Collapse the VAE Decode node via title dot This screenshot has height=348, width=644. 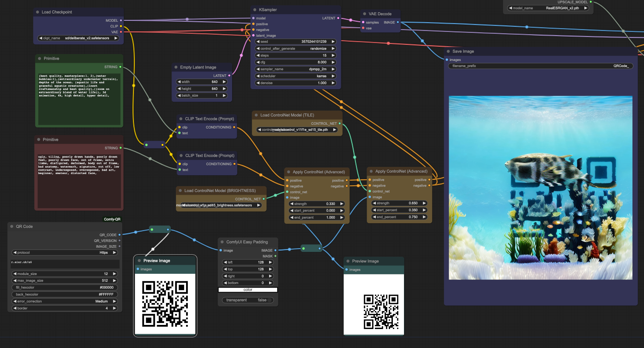tap(365, 14)
